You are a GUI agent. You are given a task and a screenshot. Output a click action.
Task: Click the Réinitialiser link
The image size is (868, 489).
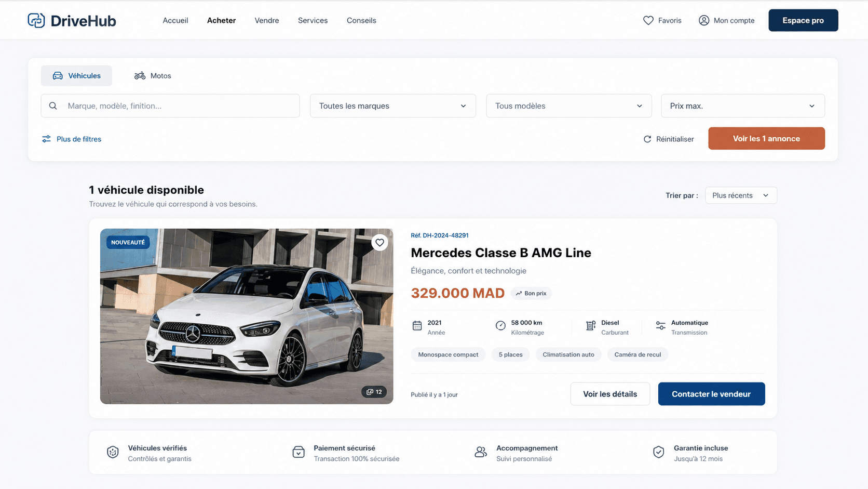669,139
